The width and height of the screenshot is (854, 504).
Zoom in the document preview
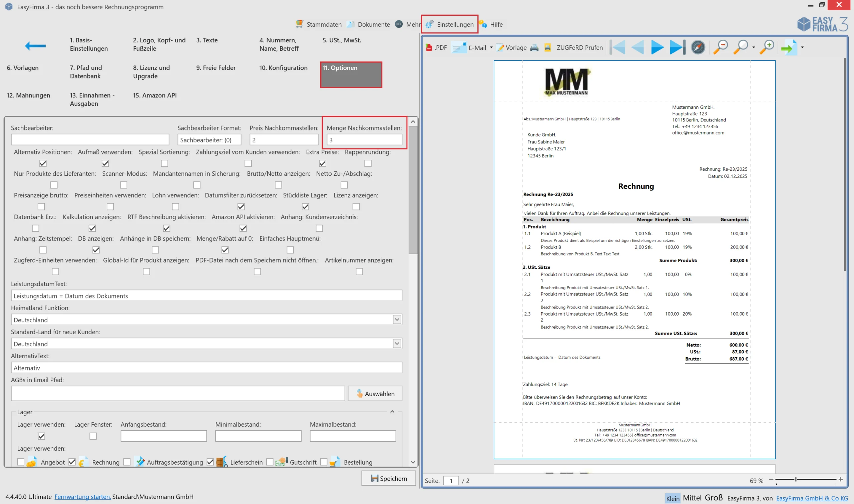pos(767,47)
